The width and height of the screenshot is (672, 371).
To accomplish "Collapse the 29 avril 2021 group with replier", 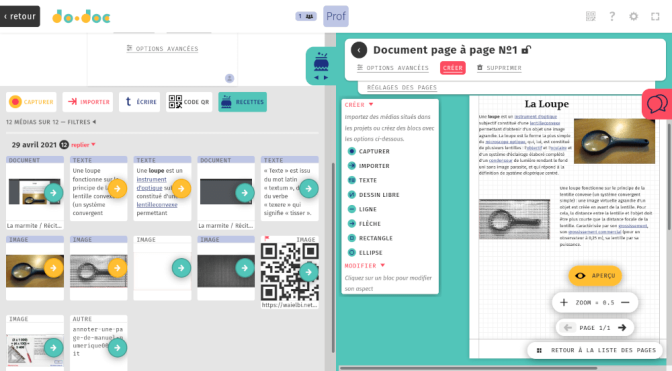I will pos(83,145).
